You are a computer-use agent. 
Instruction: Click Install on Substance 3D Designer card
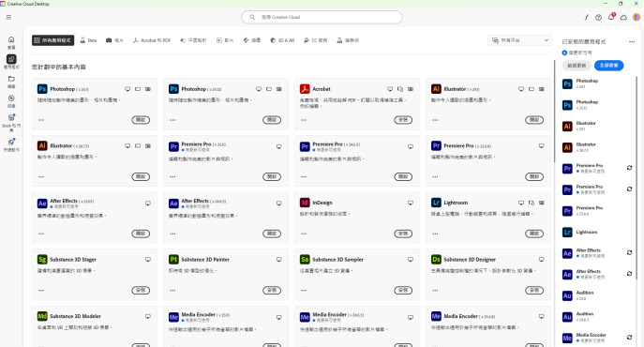point(534,291)
